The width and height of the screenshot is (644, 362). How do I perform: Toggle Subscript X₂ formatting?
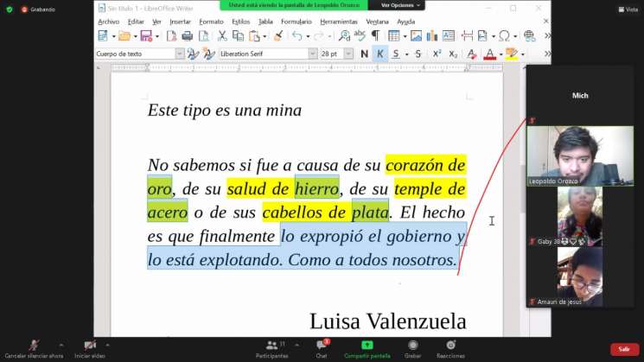tap(453, 54)
